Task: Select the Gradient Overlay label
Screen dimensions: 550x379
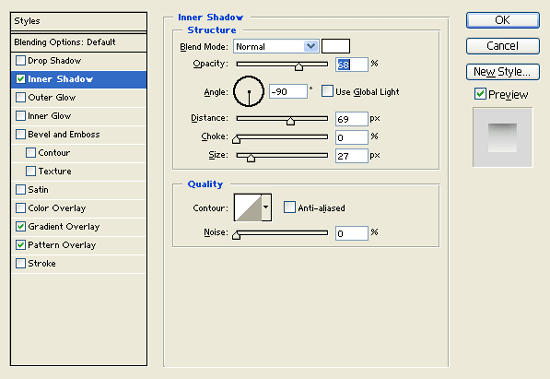Action: (x=64, y=227)
